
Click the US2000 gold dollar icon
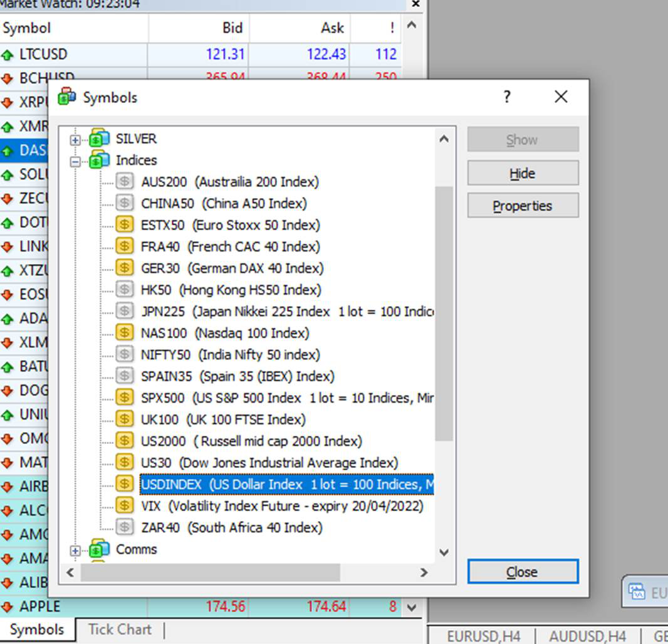[125, 441]
